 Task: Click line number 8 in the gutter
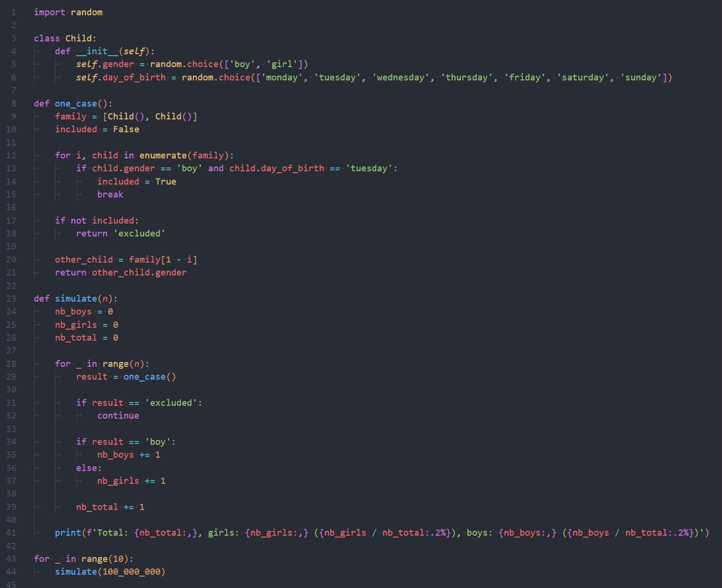point(13,103)
